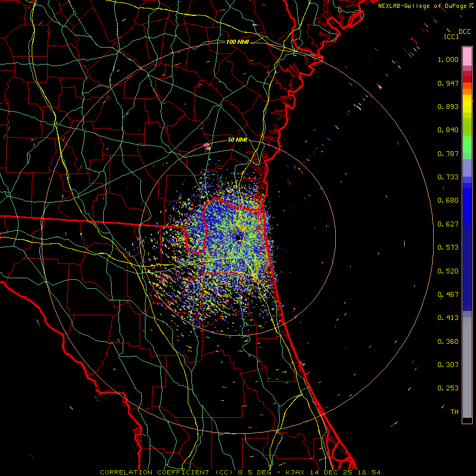Click the 100 NMI range ring label
The image size is (476, 476).
(237, 42)
